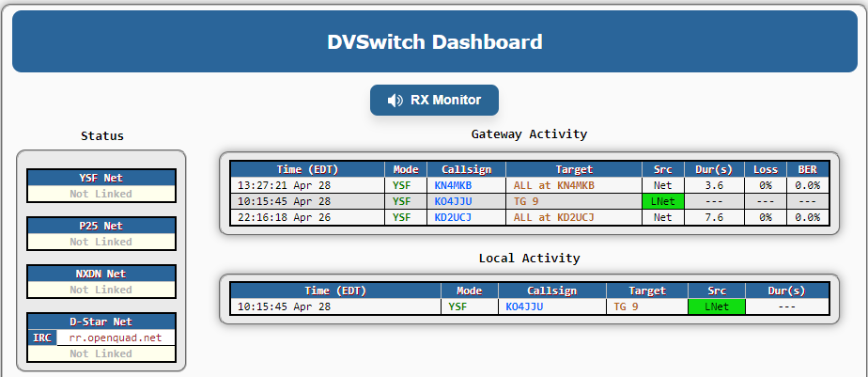
Task: Click the IRC label in D-Star Net
Action: click(42, 338)
